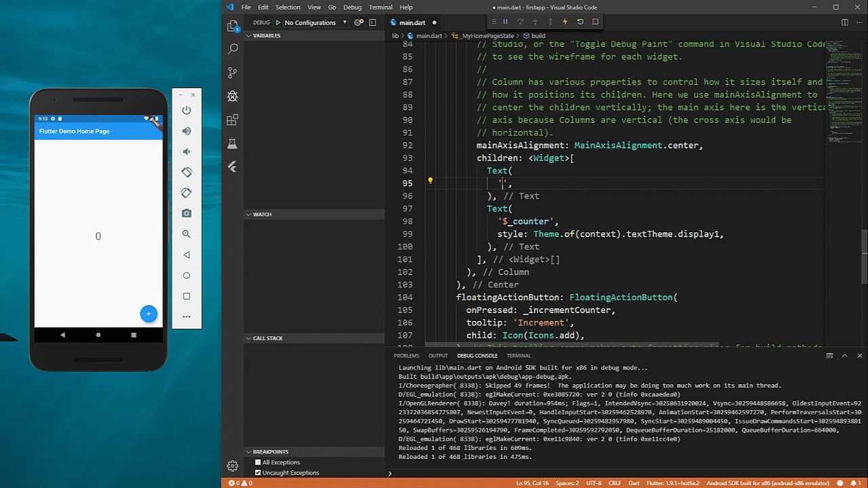Open the Terminal menu
Viewport: 868px width, 488px height.
[380, 7]
